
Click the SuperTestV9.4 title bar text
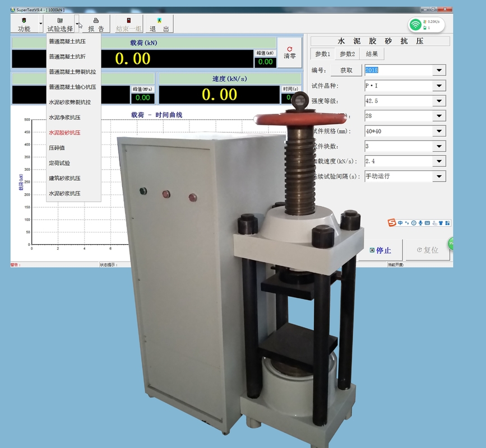pyautogui.click(x=40, y=10)
